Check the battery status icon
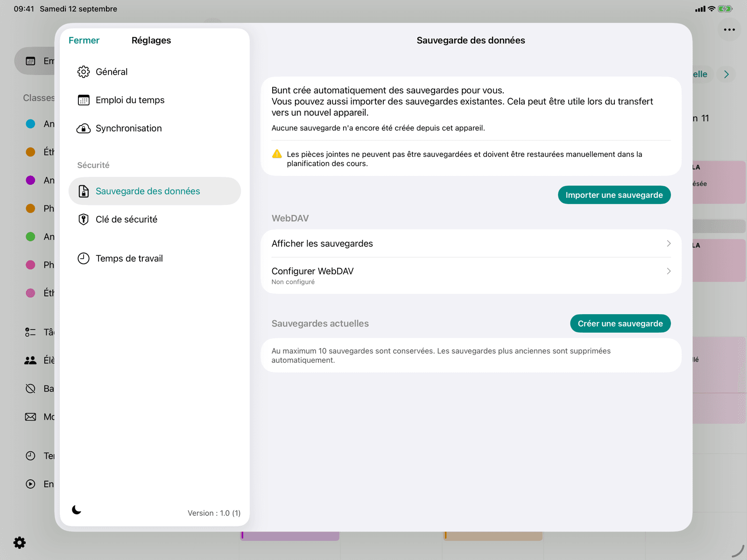The width and height of the screenshot is (747, 560). pyautogui.click(x=725, y=9)
